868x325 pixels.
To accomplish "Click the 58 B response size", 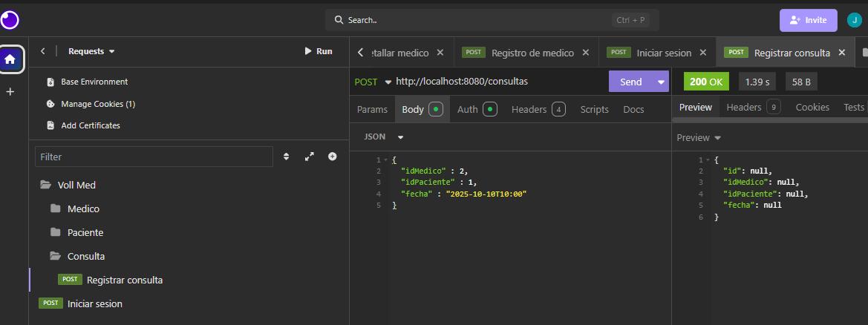I will tap(801, 82).
